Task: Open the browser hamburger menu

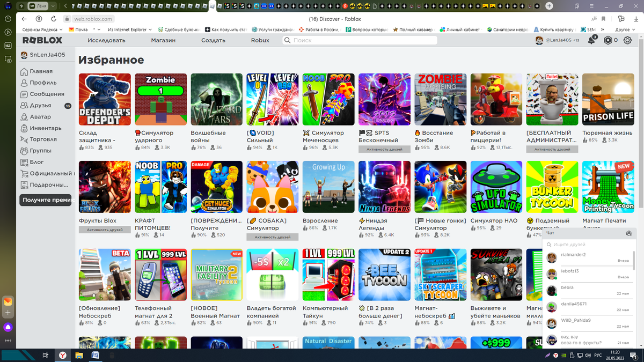Action: pyautogui.click(x=592, y=5)
